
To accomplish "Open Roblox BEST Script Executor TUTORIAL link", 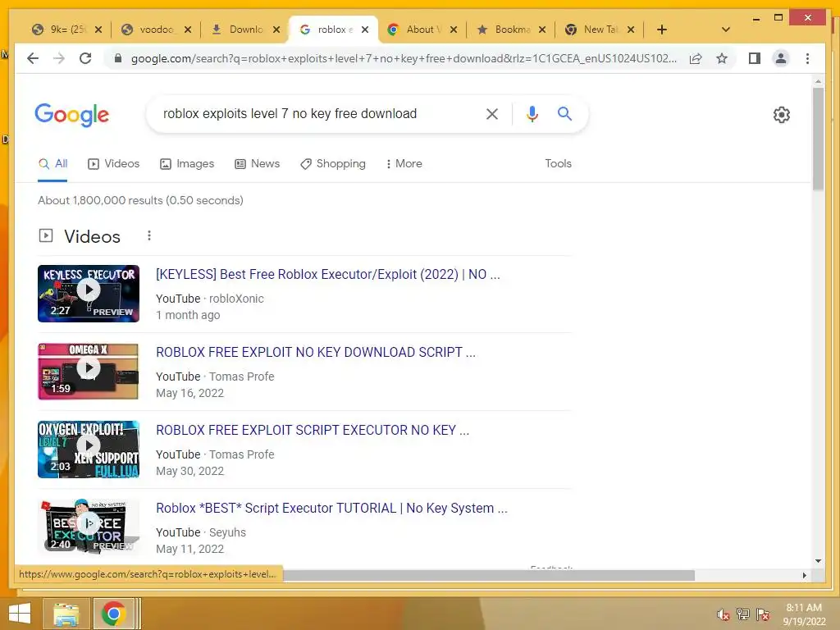I will pos(331,508).
